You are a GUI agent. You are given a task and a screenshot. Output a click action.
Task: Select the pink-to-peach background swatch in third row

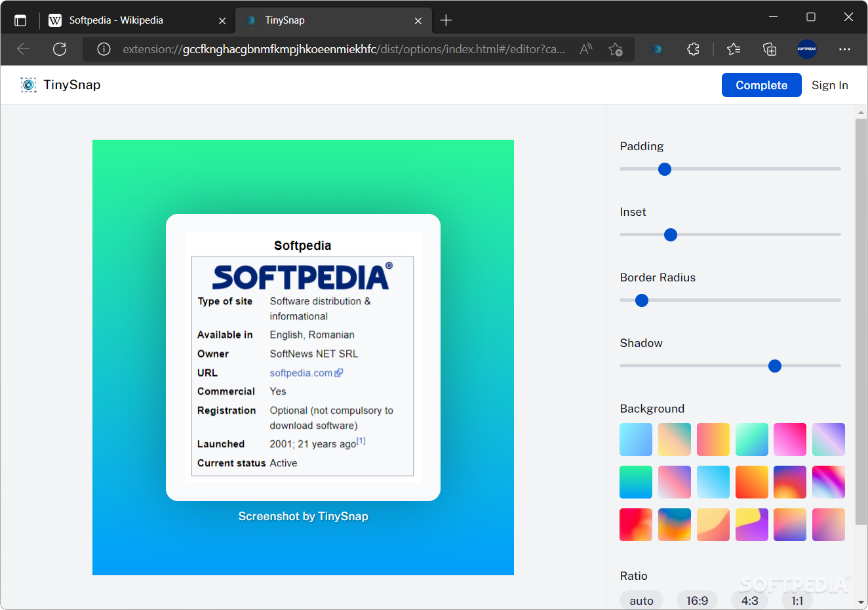click(829, 525)
